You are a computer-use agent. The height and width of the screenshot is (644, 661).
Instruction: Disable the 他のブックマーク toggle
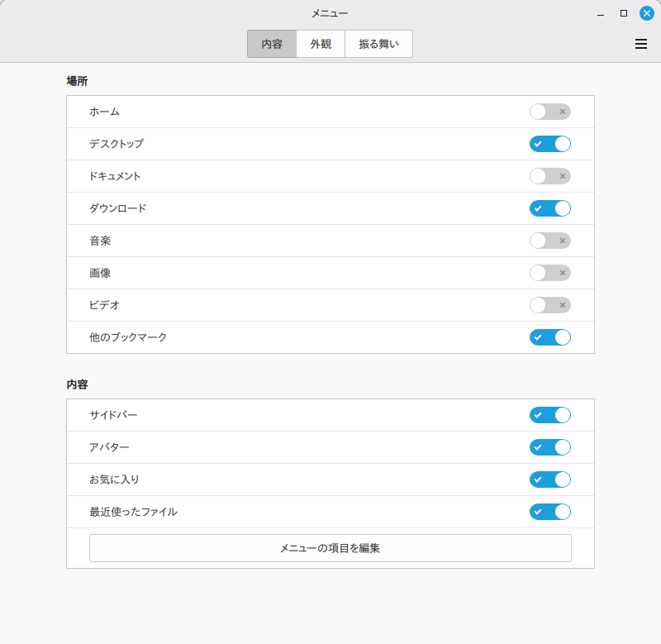pos(549,337)
